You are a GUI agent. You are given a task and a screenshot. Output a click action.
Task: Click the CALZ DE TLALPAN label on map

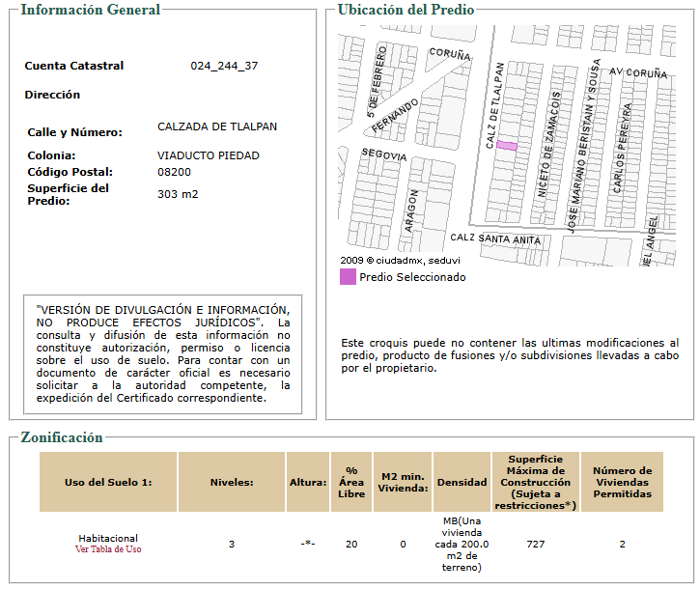tap(495, 105)
